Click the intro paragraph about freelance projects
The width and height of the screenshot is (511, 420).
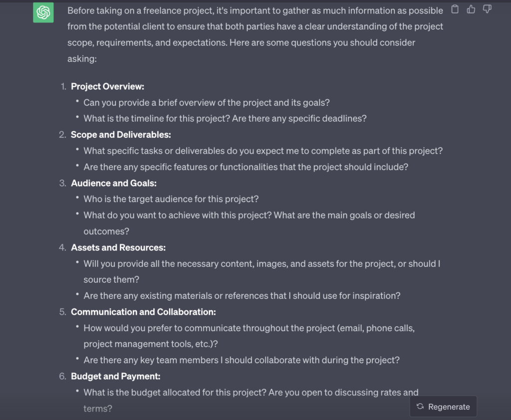[255, 34]
